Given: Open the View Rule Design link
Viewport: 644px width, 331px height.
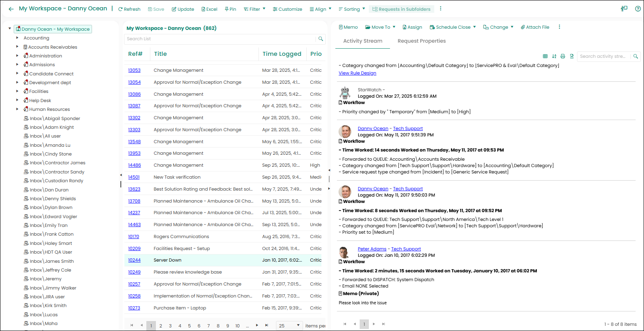Looking at the screenshot, I should coord(357,73).
